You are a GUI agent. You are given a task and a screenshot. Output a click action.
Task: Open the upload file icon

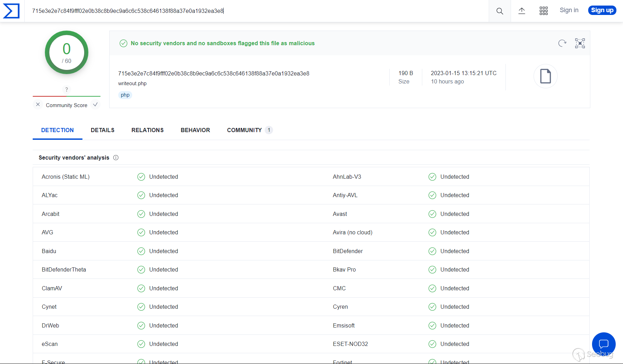(x=521, y=11)
